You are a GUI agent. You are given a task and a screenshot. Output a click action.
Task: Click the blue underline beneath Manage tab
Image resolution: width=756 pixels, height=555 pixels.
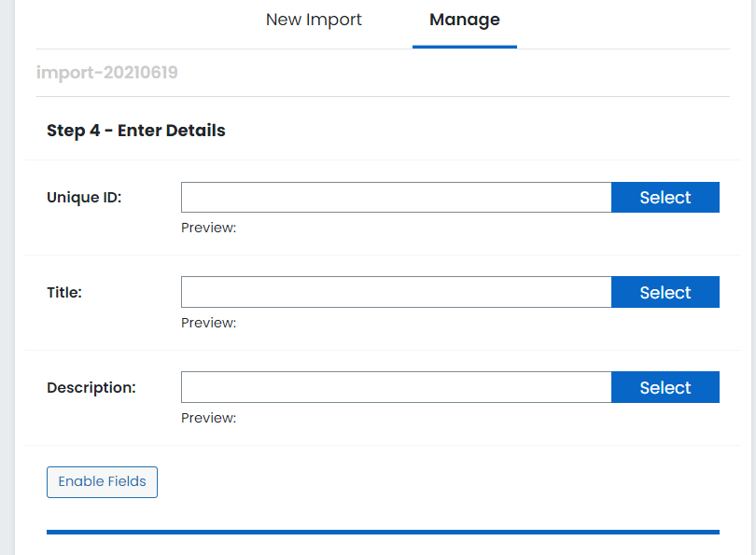click(x=464, y=47)
